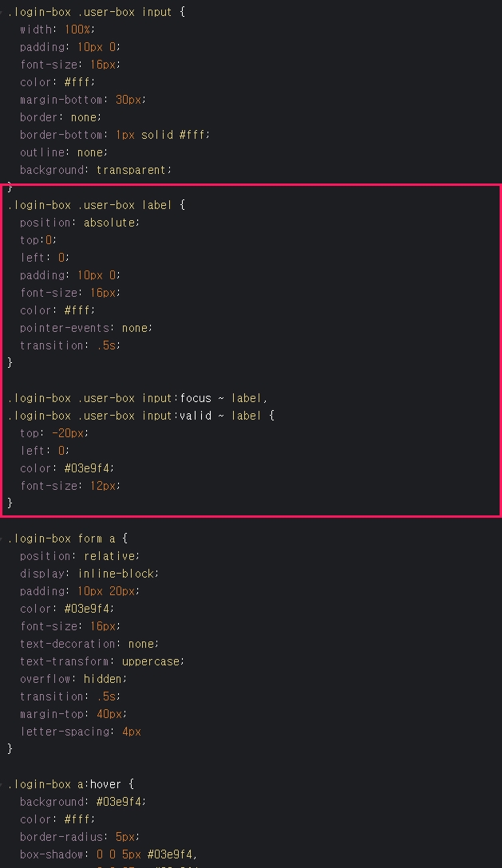Click the 'input:focus ~ label' selector line
The image size is (502, 868).
tap(137, 398)
